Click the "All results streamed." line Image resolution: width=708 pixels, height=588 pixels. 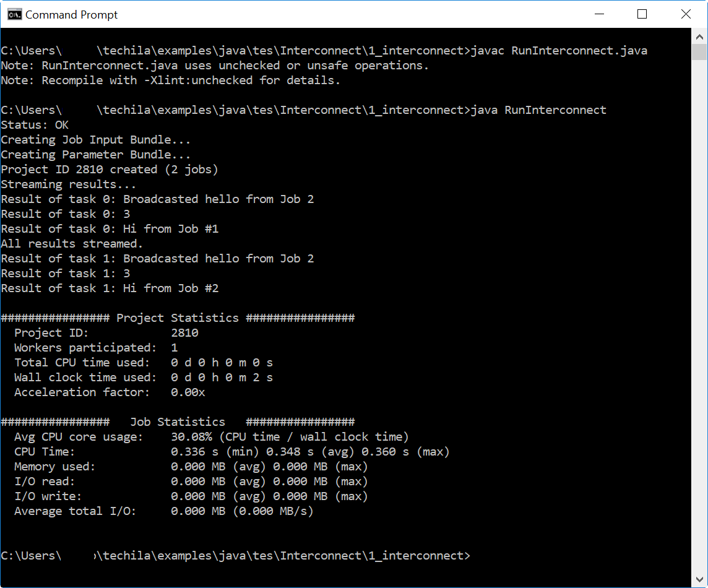tap(72, 244)
